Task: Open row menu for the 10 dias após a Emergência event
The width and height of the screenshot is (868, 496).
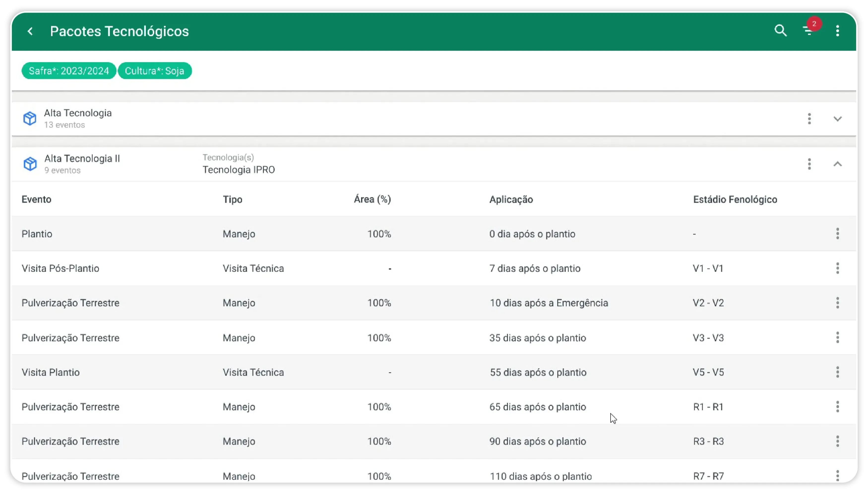Action: point(837,302)
